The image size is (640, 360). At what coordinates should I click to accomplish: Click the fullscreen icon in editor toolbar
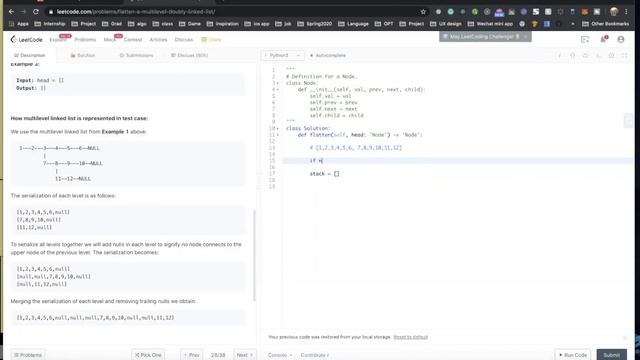624,56
